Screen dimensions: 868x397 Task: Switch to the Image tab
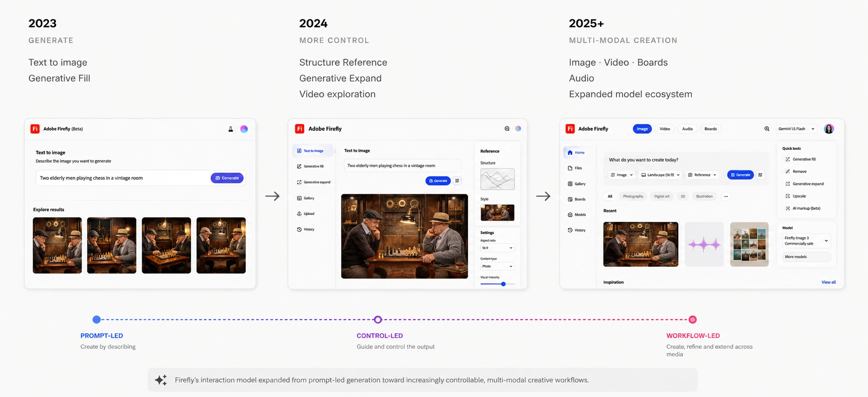click(642, 129)
